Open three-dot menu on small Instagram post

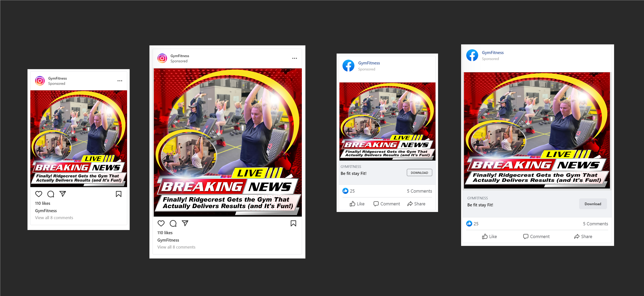coord(120,81)
